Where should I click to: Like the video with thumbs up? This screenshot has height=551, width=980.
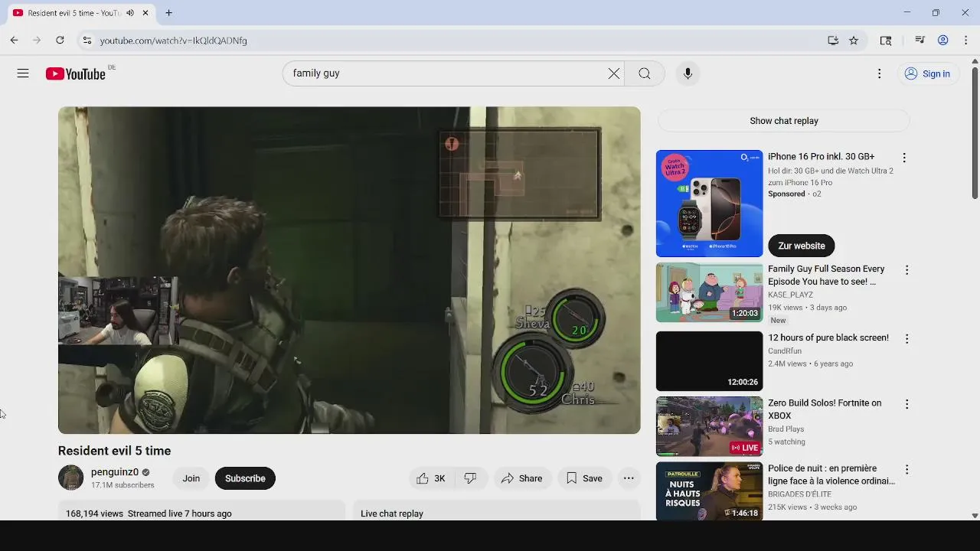click(x=432, y=478)
